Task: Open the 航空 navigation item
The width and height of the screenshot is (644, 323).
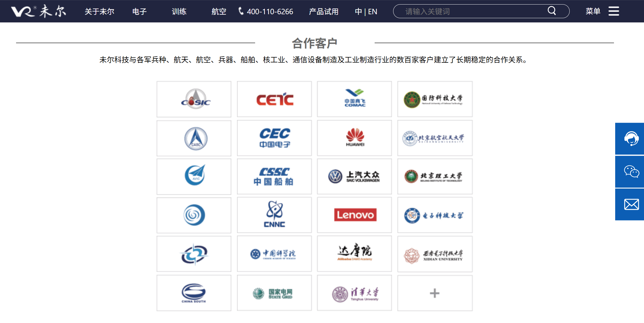Action: tap(219, 12)
